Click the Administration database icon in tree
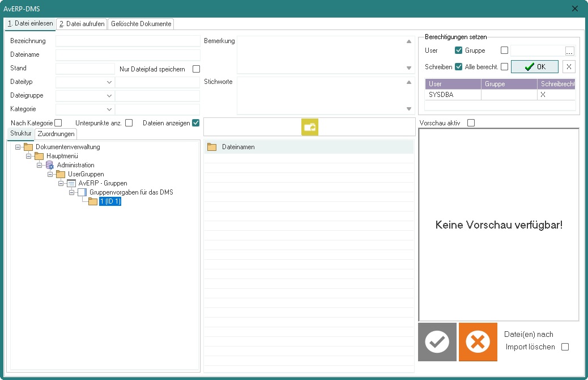 [x=50, y=165]
